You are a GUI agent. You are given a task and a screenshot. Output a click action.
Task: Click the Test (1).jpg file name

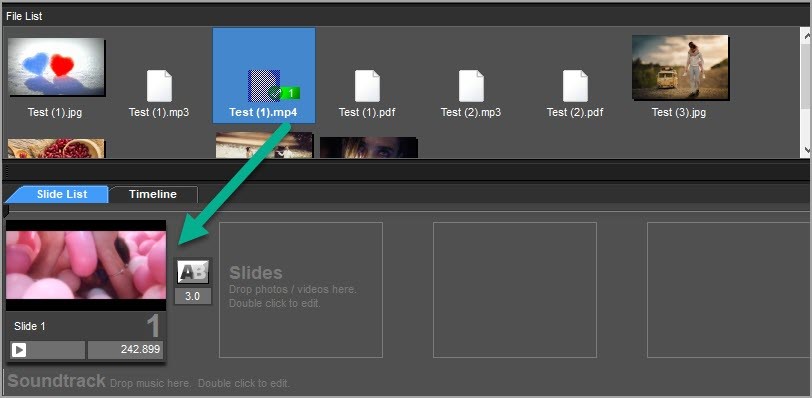[x=55, y=112]
